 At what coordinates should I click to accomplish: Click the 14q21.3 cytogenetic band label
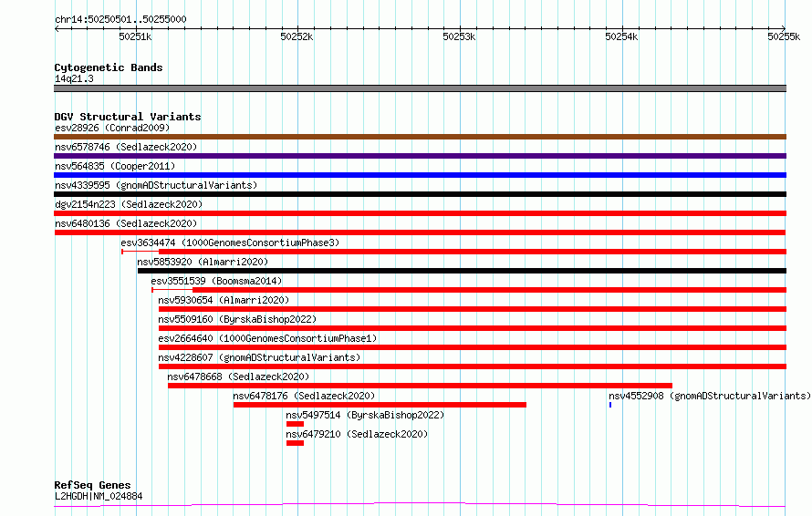[74, 78]
